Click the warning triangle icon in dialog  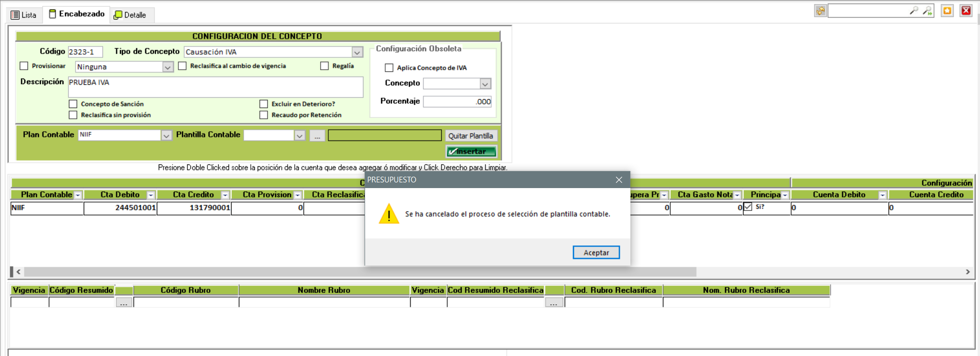[389, 214]
